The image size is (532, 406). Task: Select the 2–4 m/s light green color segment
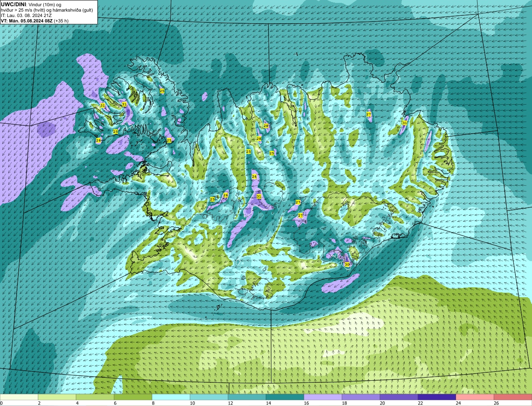point(57,397)
